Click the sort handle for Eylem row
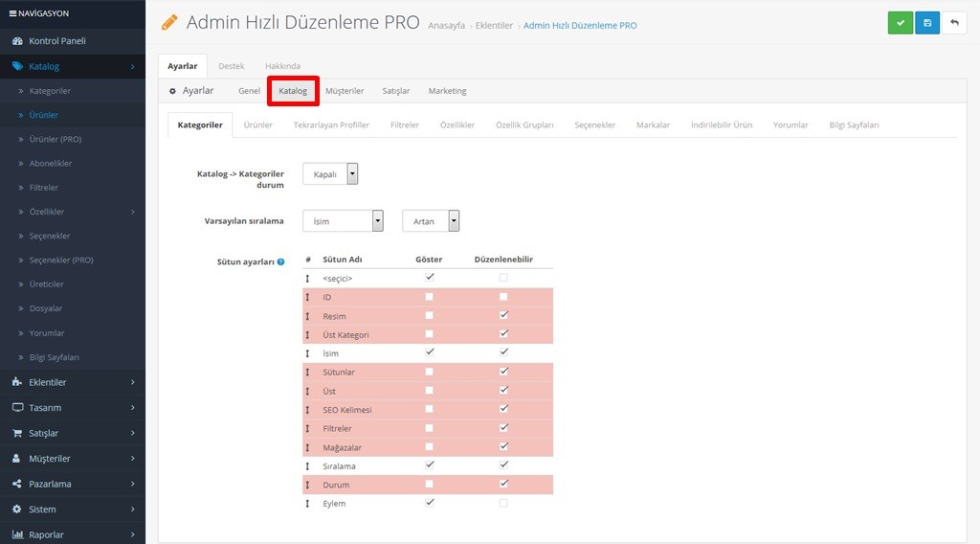 307,504
